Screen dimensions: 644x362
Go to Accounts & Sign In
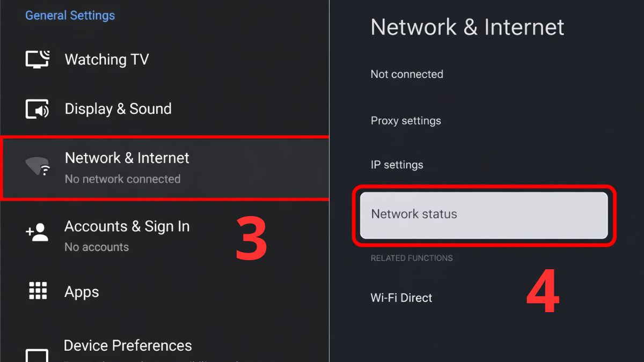coord(127,227)
